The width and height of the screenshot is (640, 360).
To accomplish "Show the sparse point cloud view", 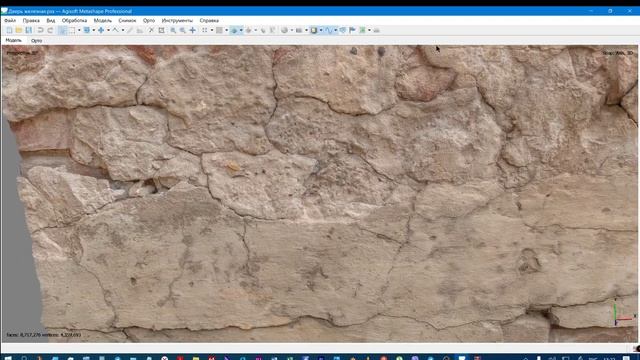I will (x=204, y=30).
